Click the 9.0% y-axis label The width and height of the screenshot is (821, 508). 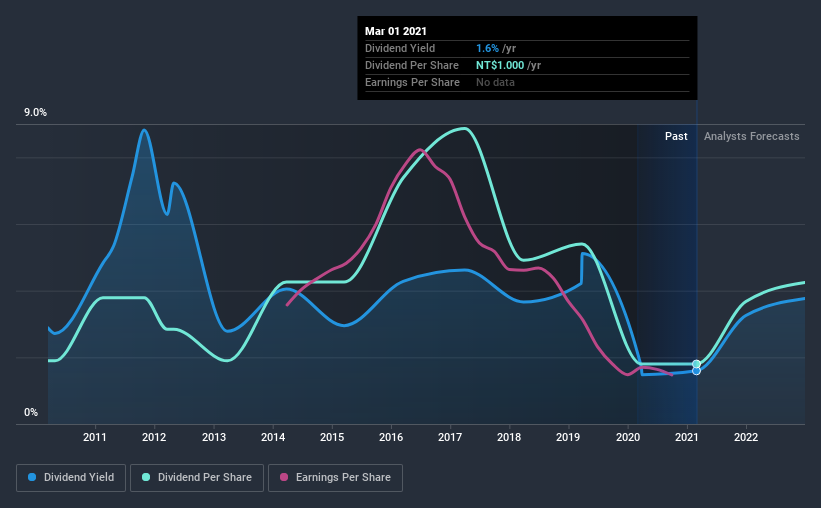coord(35,113)
